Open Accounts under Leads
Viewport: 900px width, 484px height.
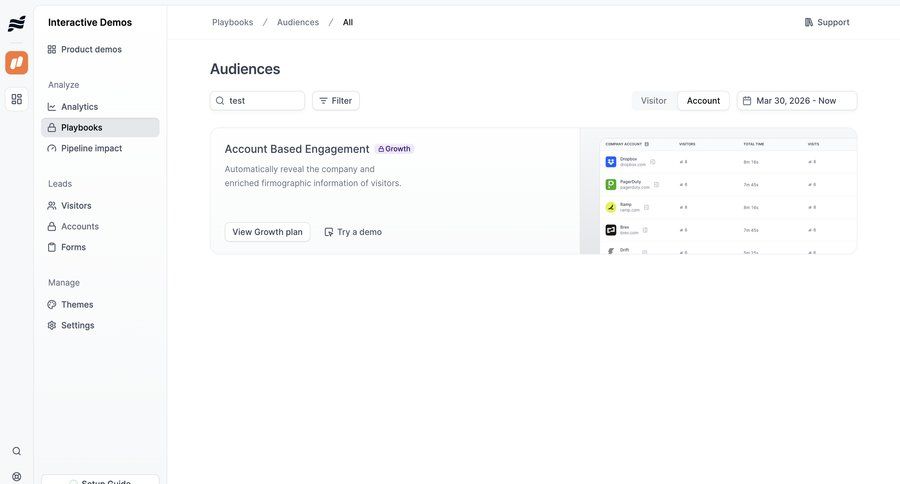[100, 226]
